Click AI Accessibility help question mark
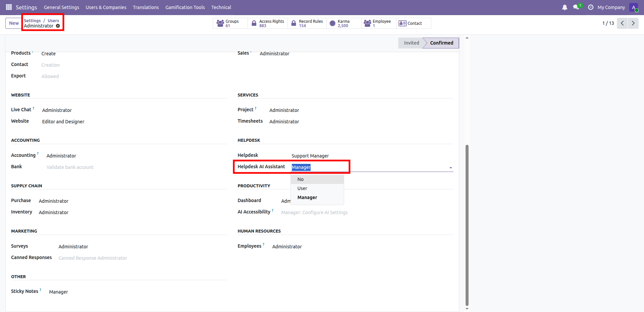This screenshot has height=312, width=644. 272,210
